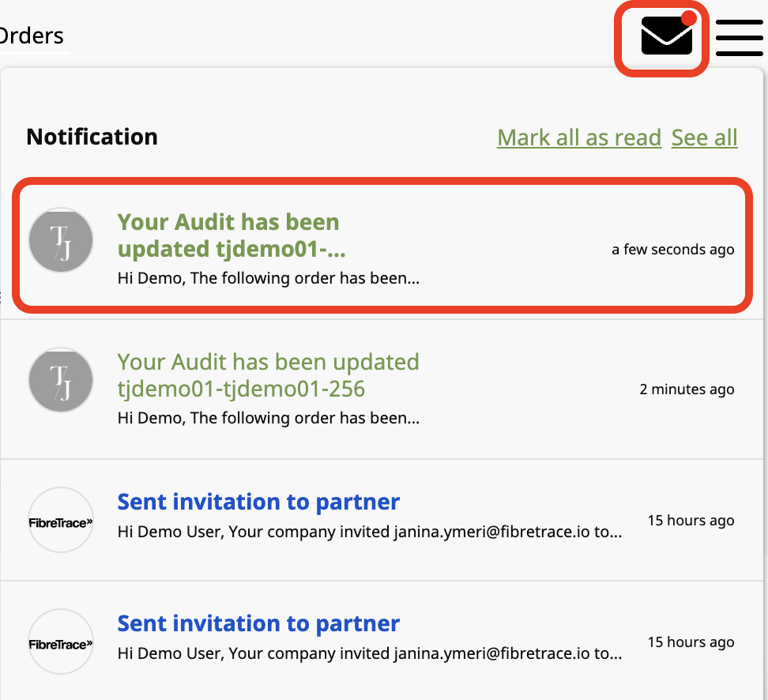Open See all notifications
The image size is (768, 700).
click(704, 137)
